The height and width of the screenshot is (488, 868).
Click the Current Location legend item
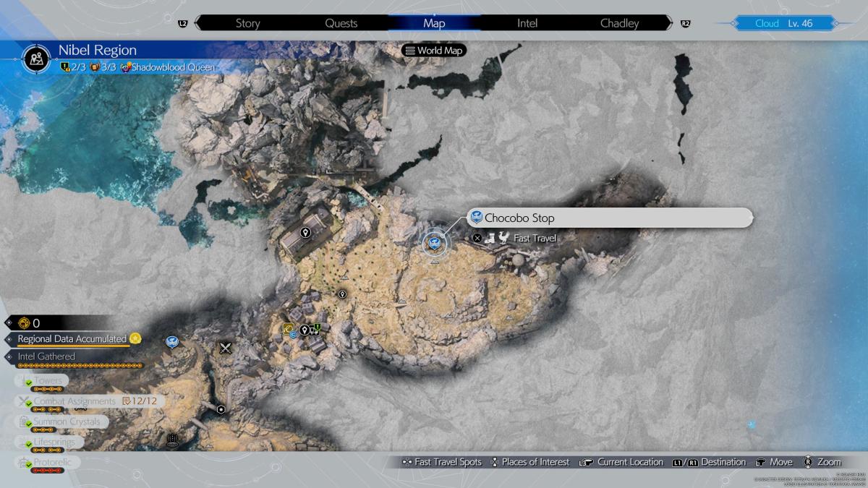621,462
